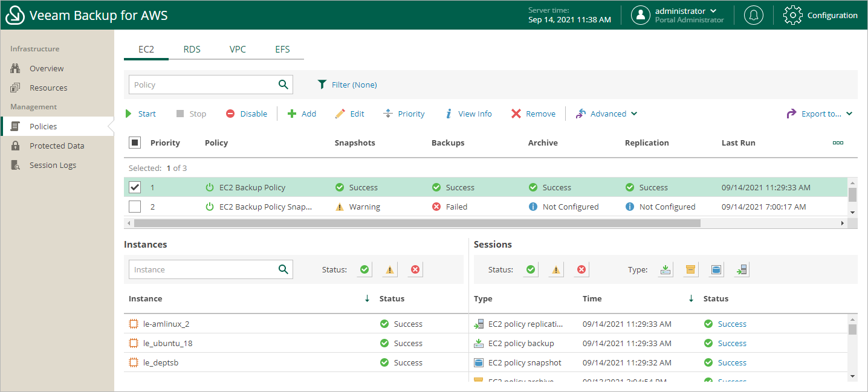868x392 pixels.
Task: Switch to the EFS tab
Action: [282, 50]
